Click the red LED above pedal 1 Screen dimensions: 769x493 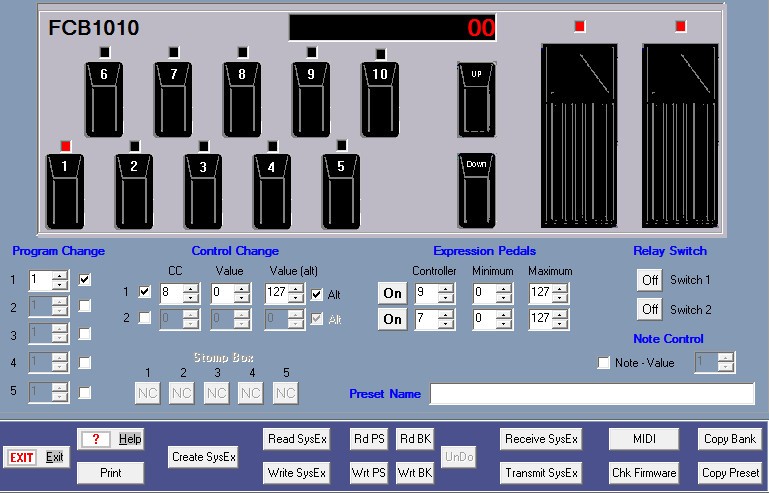coord(66,146)
